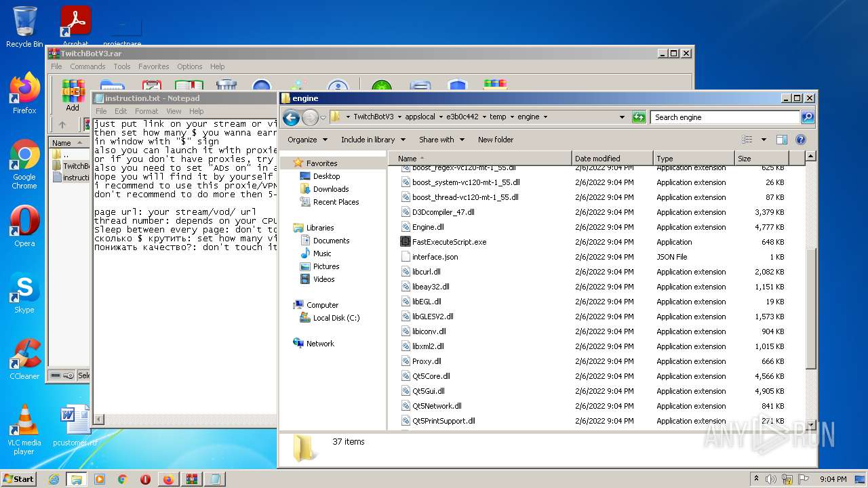Viewport: 868px width, 488px height.
Task: Open Notepad File menu
Action: pos(101,111)
